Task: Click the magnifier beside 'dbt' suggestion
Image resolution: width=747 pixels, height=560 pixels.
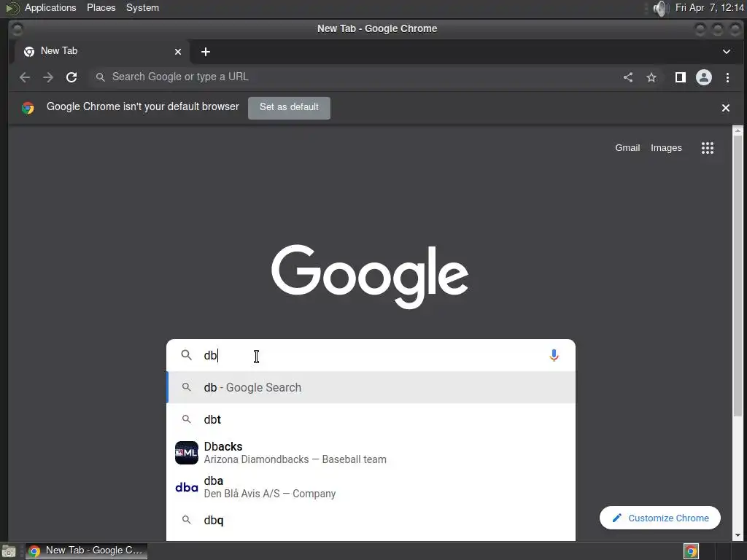Action: tap(186, 419)
